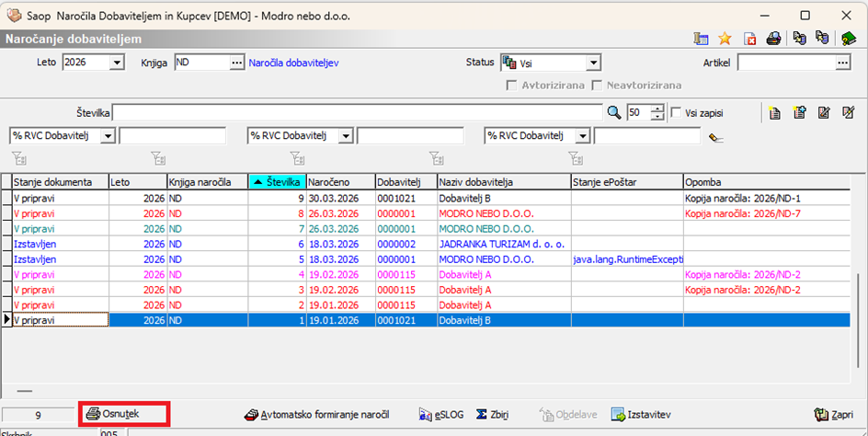Screen dimensions: 868x436
Task: Click the Obdelave button
Action: 568,415
